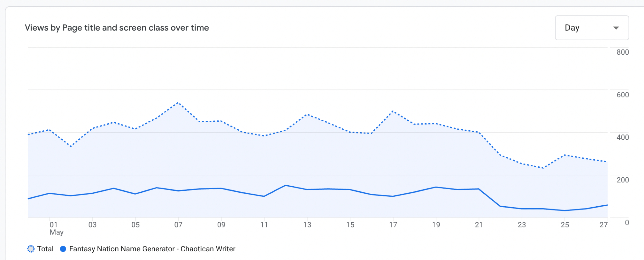
Task: Click the solid line peak on May 12
Action: click(286, 185)
